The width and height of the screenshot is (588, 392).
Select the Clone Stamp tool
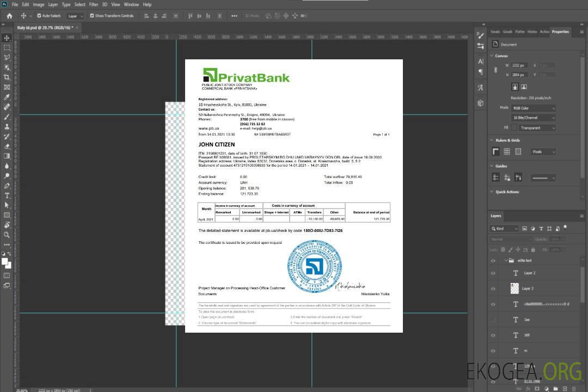7,126
